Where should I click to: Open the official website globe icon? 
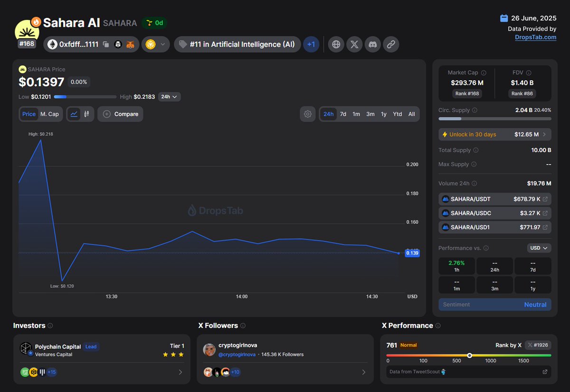click(336, 45)
